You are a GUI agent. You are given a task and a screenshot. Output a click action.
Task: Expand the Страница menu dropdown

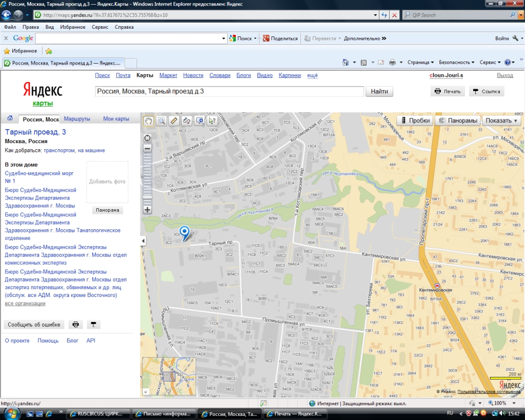tap(420, 62)
